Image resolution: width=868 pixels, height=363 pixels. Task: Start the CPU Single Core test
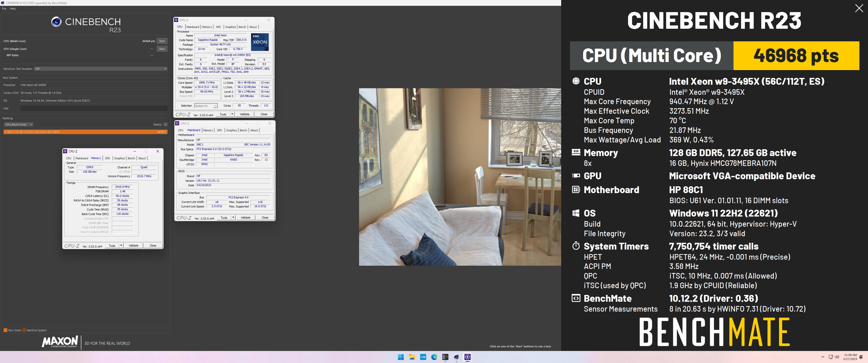click(x=162, y=49)
